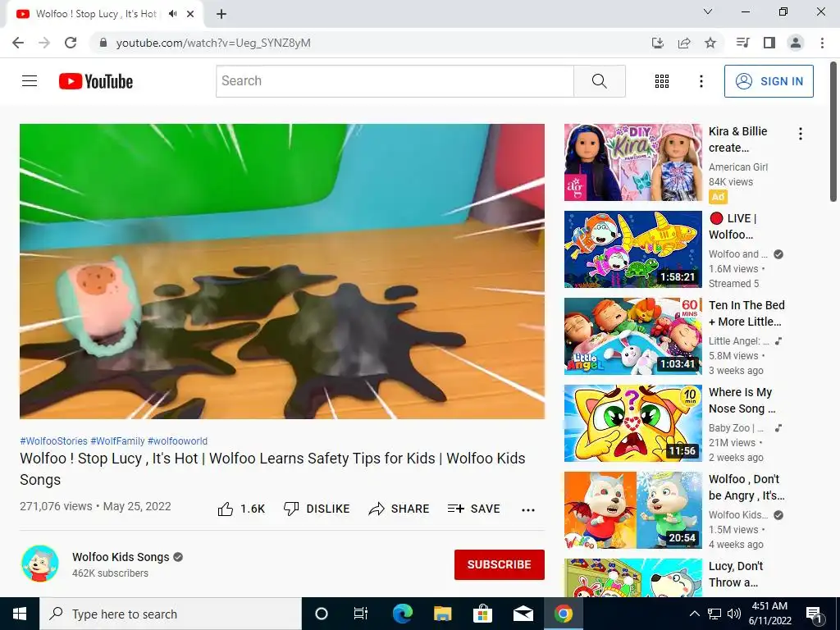Select the Wolfoo Stop Lucy tab
The image size is (840, 630).
pos(97,14)
